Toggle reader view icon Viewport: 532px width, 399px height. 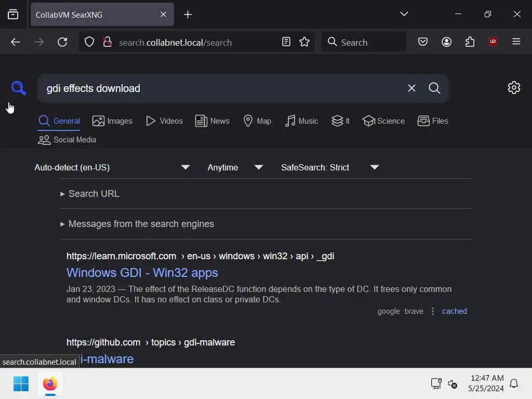[x=286, y=42]
